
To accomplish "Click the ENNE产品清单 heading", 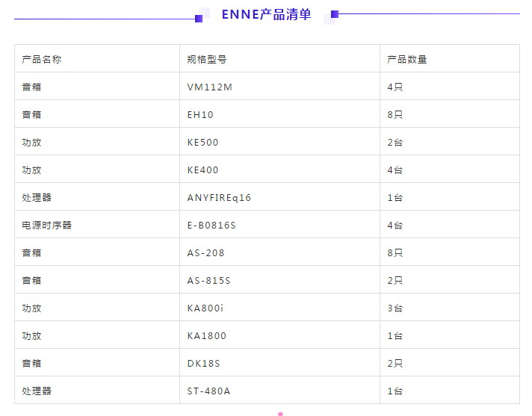I will (x=266, y=14).
